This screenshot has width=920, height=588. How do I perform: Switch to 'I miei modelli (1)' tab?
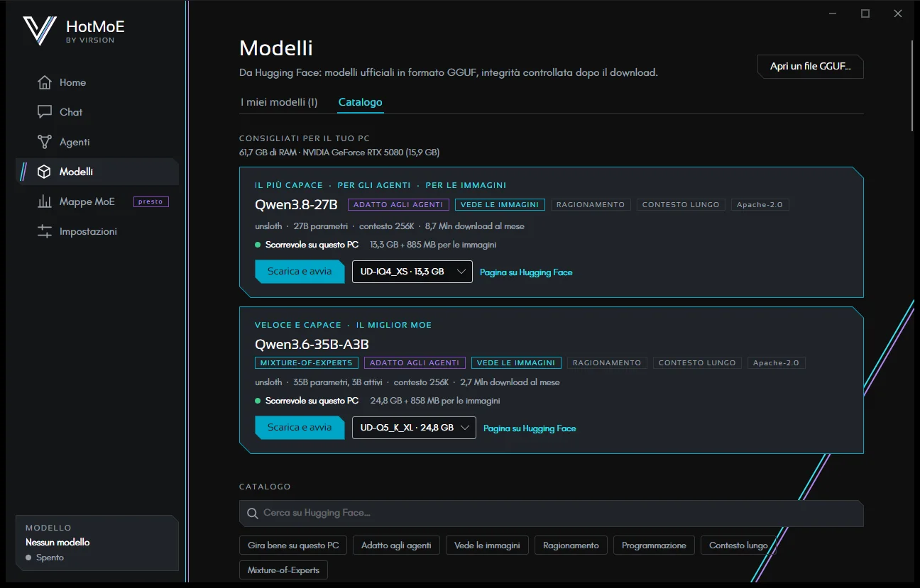point(279,102)
